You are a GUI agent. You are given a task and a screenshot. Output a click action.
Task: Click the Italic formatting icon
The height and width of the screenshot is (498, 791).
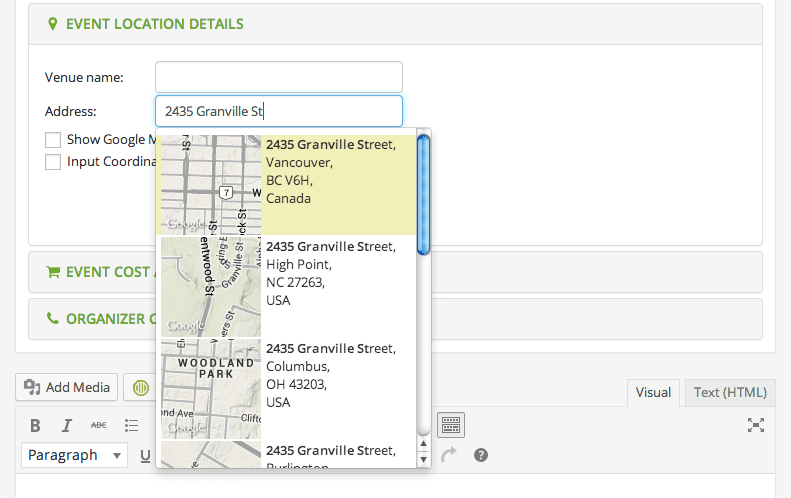tap(67, 425)
